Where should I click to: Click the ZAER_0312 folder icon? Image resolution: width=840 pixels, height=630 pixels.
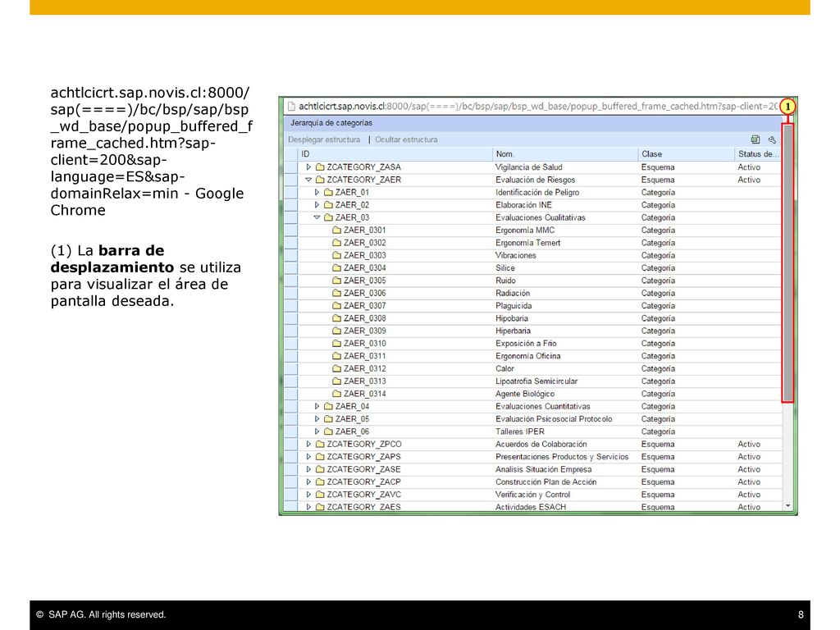tap(336, 368)
